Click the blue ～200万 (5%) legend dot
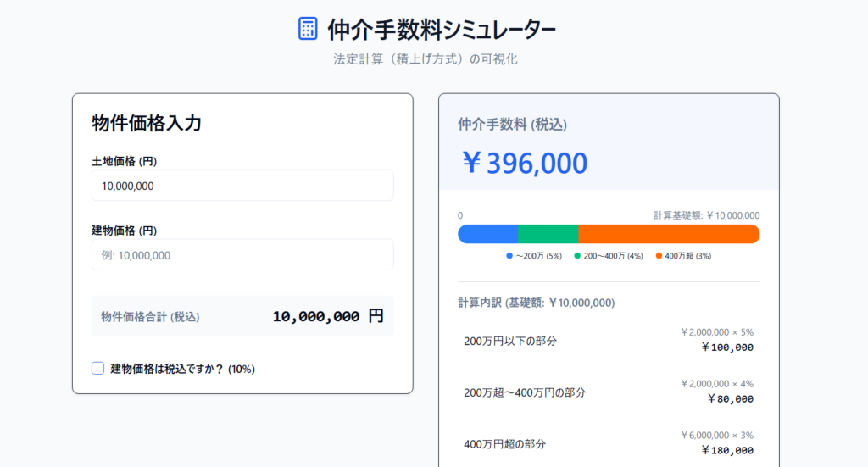 [509, 255]
